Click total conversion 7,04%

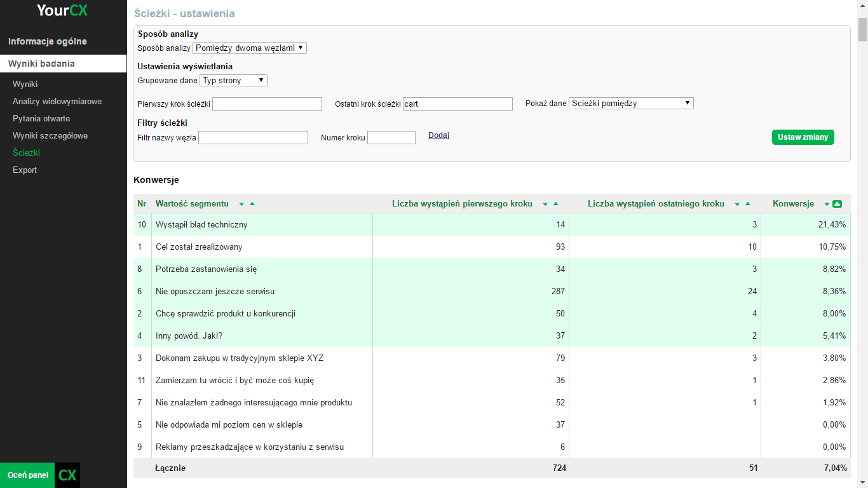[834, 468]
